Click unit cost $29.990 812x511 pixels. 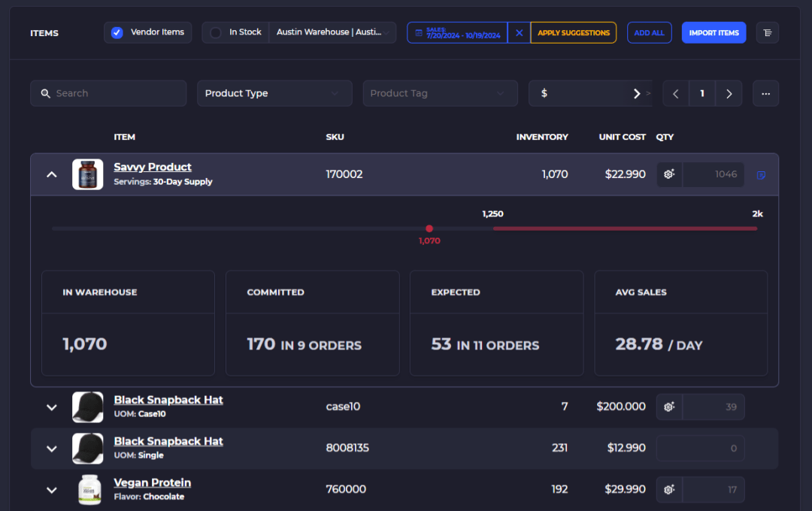pyautogui.click(x=625, y=489)
